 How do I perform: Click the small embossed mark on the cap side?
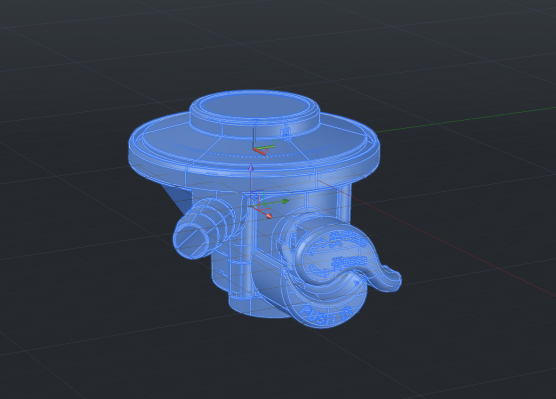pos(286,133)
